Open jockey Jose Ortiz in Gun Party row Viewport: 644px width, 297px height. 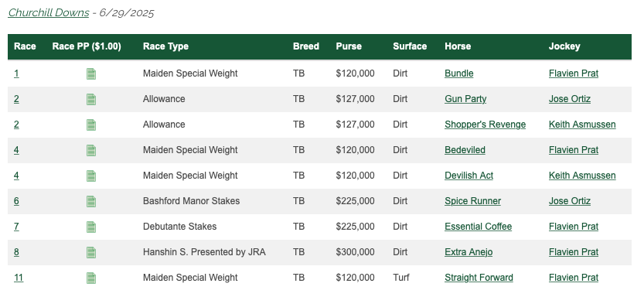570,99
